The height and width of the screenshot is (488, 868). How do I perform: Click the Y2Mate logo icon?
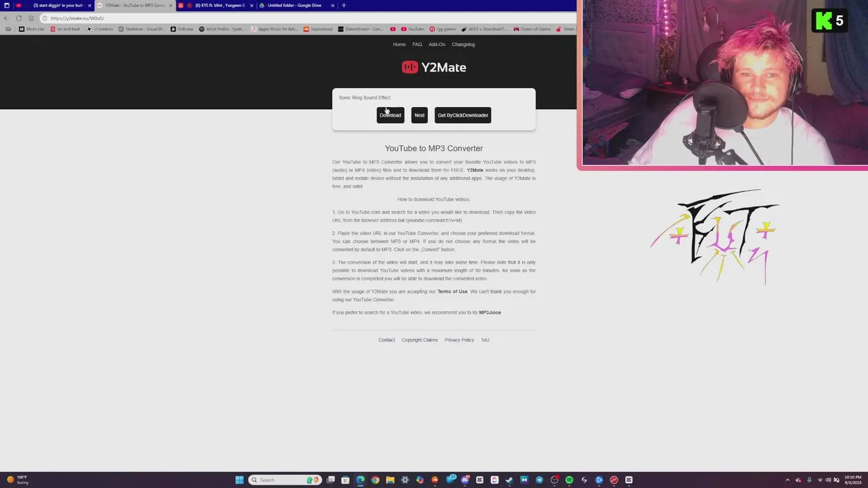click(410, 66)
